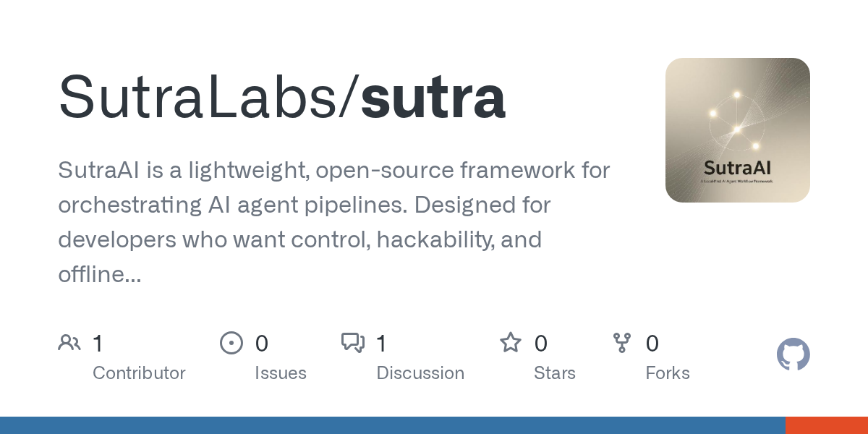Screen dimensions: 868x434
Task: Select the Forks label
Action: coord(668,373)
